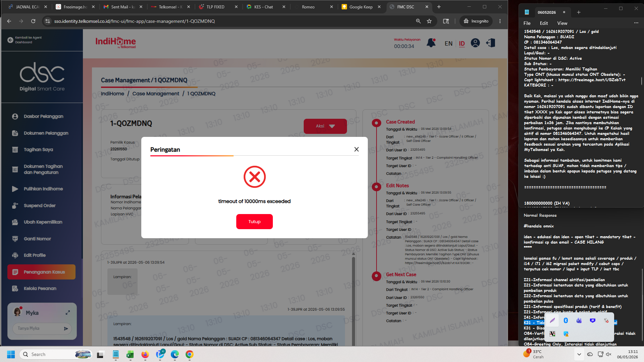
Task: Open Excel from the taskbar
Action: (x=130, y=354)
